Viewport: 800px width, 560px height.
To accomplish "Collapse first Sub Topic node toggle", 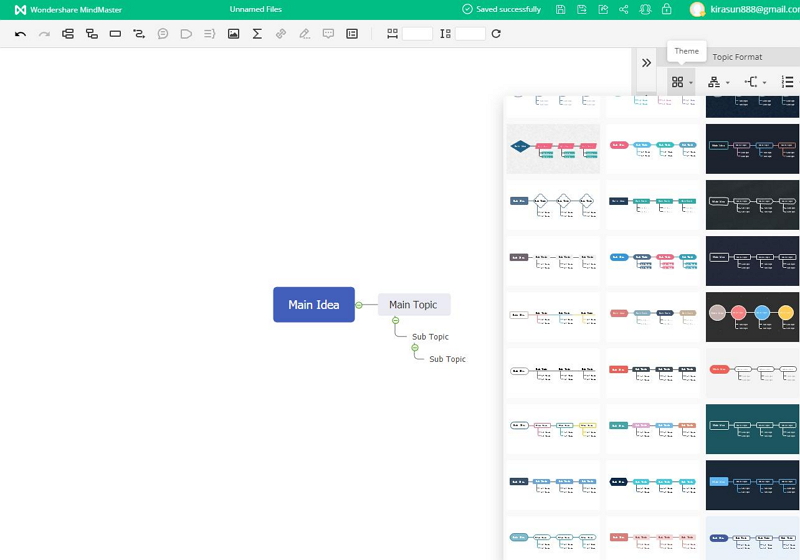I will pos(415,348).
